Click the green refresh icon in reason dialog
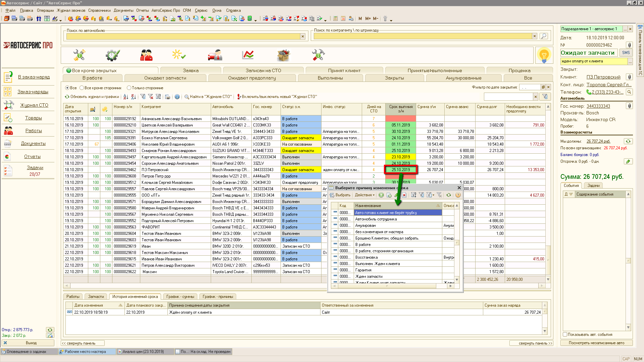644x362 pixels. pos(449,195)
